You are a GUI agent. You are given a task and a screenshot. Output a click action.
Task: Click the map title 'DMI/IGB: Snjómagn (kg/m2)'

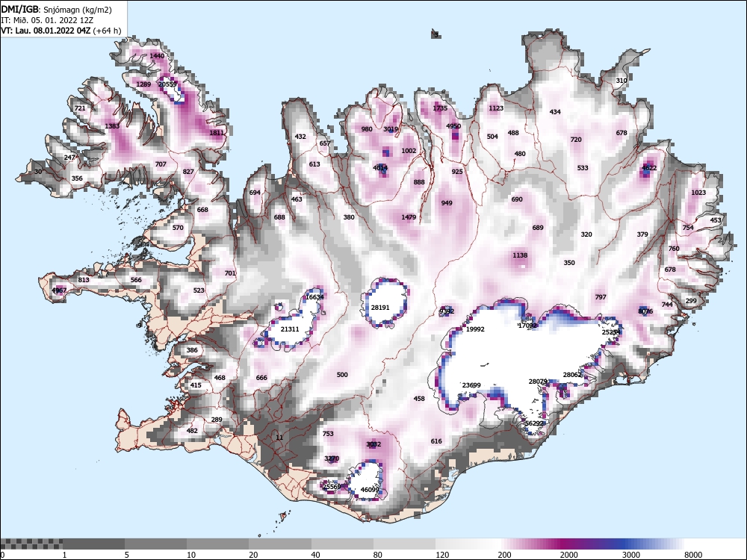57,9
